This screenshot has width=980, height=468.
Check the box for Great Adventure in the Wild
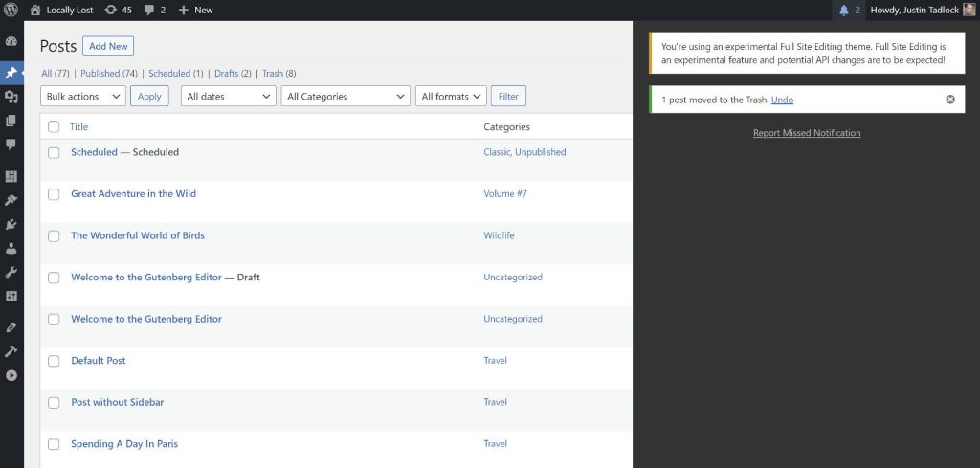[x=54, y=194]
